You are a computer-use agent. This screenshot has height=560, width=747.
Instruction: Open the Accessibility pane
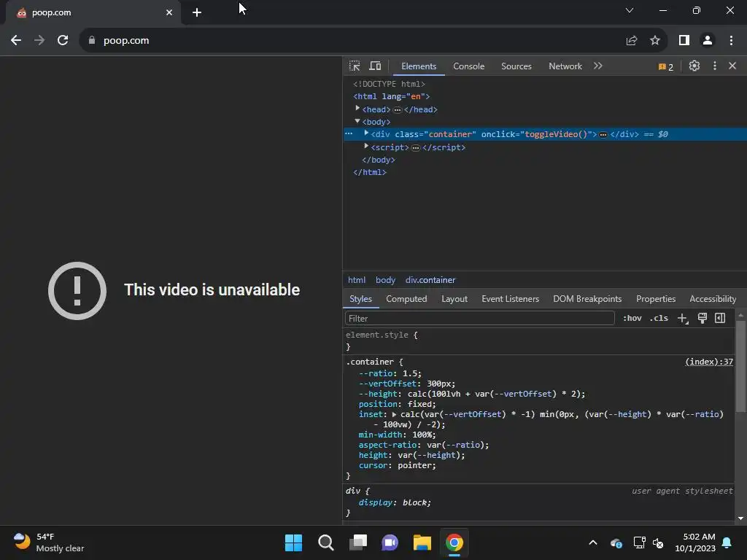(x=713, y=299)
